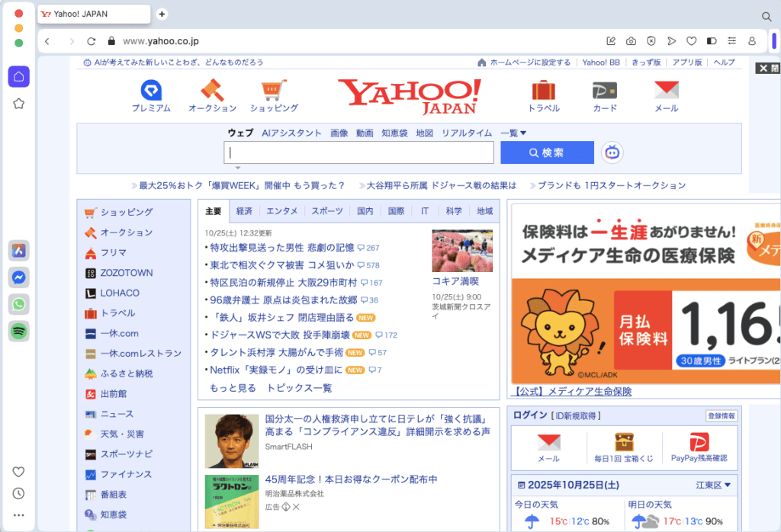
Task: Select the スポーツ news tab
Action: [x=327, y=211]
